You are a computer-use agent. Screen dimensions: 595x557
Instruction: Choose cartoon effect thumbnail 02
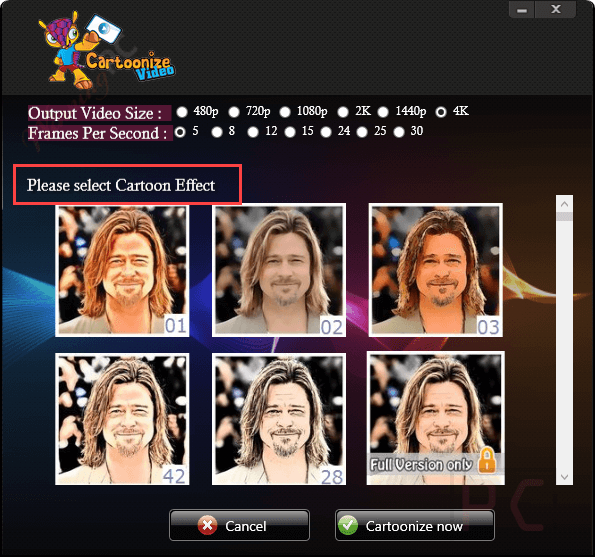(279, 270)
